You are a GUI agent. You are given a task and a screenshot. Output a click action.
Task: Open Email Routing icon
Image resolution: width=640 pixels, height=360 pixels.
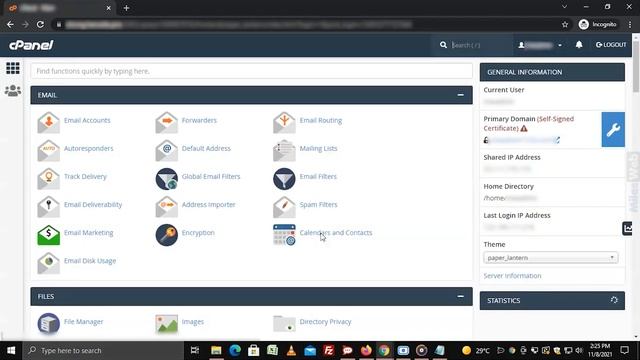(x=284, y=122)
